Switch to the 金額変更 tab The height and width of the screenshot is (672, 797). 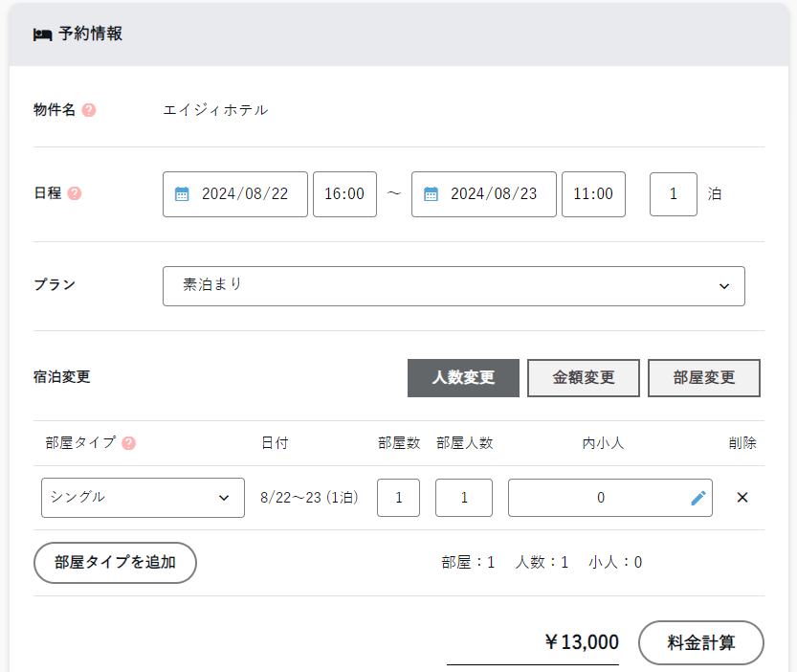tap(584, 377)
